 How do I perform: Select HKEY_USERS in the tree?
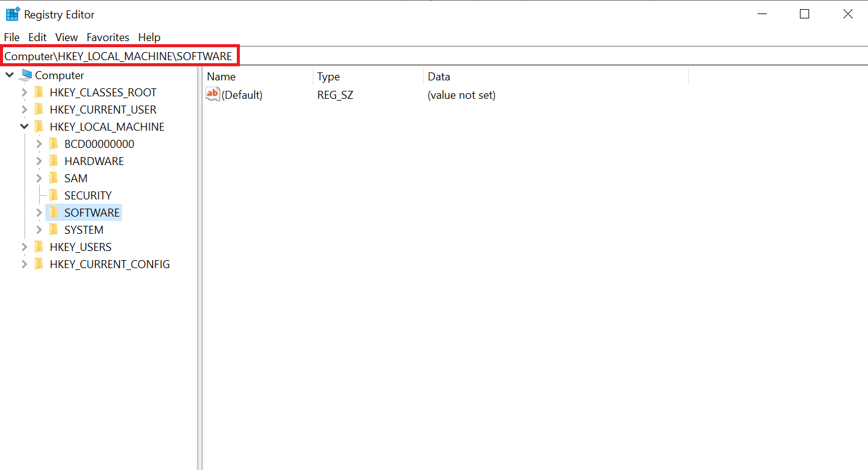click(81, 247)
